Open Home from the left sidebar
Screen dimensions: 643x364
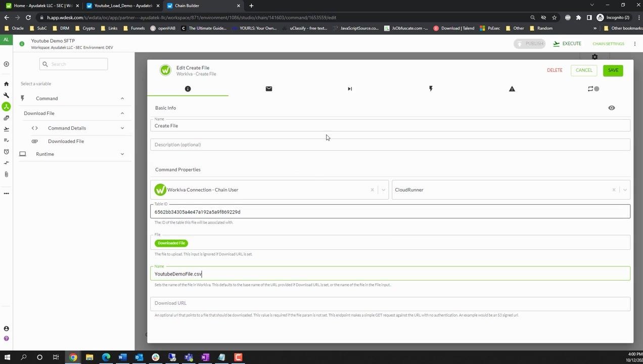[x=6, y=84]
